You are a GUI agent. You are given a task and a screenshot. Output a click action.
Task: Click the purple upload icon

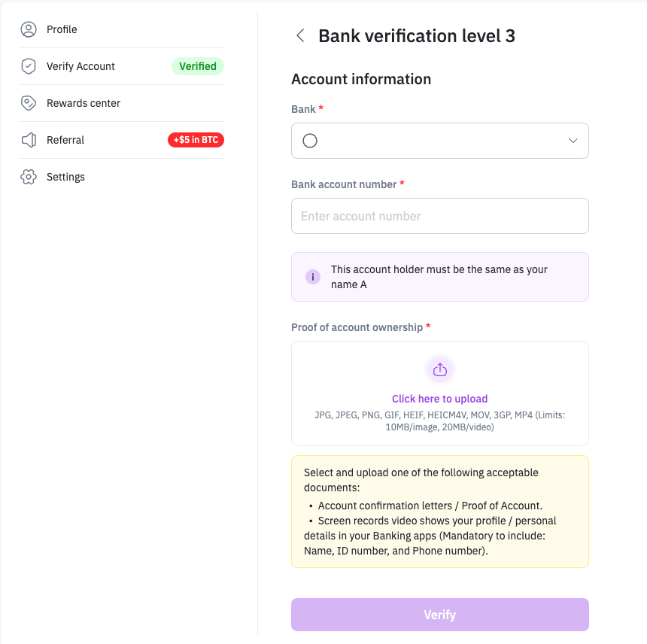point(440,369)
